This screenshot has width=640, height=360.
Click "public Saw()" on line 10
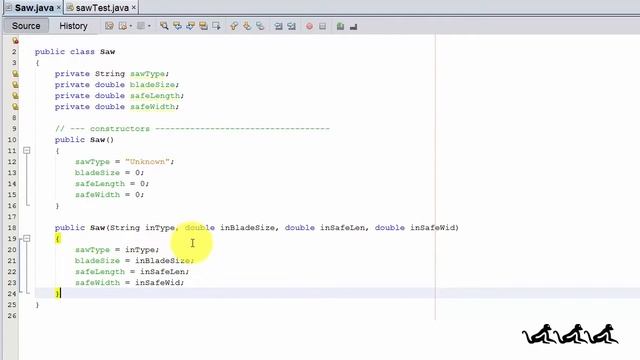tap(84, 140)
